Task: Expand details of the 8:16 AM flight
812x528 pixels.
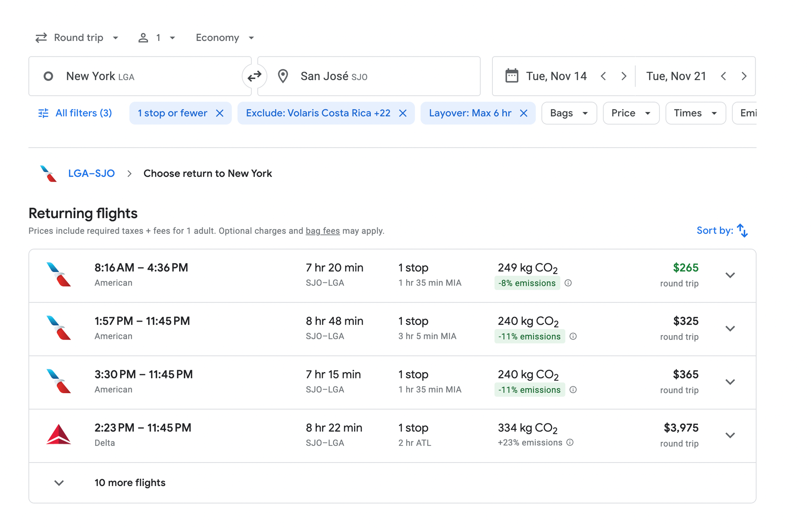Action: pos(730,275)
